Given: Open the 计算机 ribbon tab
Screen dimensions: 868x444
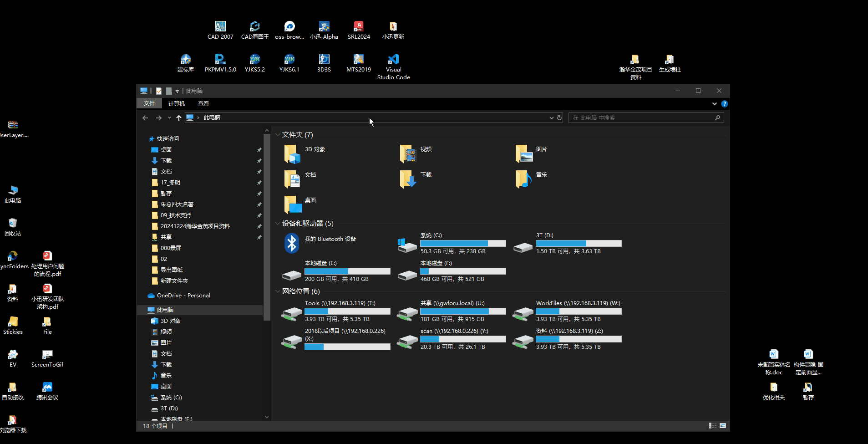Looking at the screenshot, I should point(176,104).
